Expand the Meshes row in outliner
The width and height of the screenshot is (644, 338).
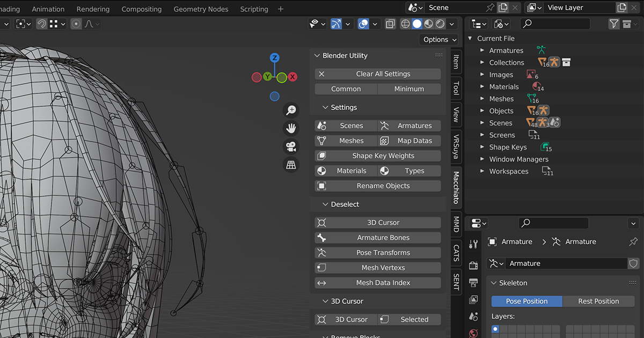click(482, 99)
